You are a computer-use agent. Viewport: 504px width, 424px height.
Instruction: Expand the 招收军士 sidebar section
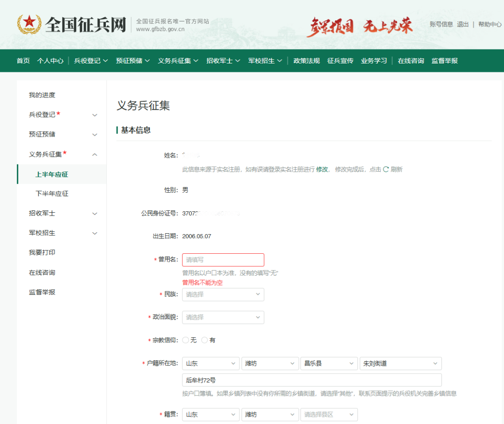(x=95, y=214)
